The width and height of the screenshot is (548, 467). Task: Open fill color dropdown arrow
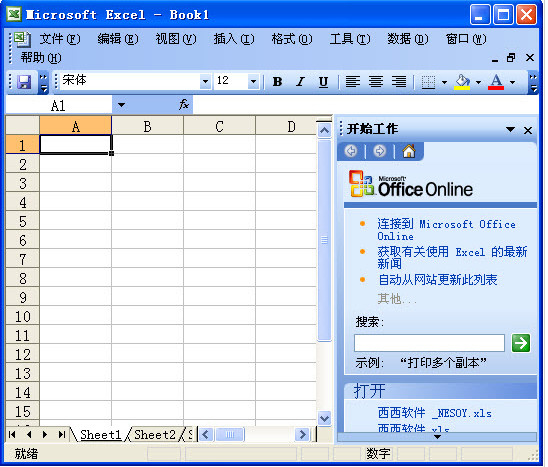(478, 82)
